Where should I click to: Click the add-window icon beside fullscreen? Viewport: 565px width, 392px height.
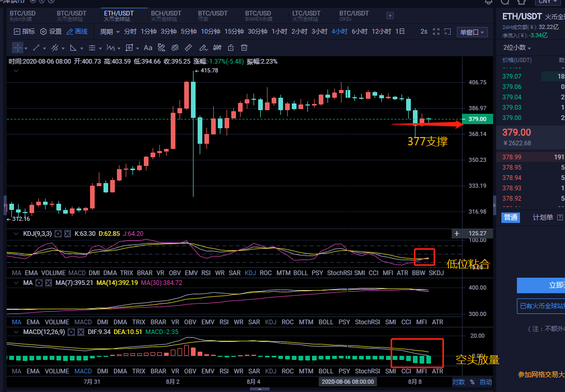point(448,32)
